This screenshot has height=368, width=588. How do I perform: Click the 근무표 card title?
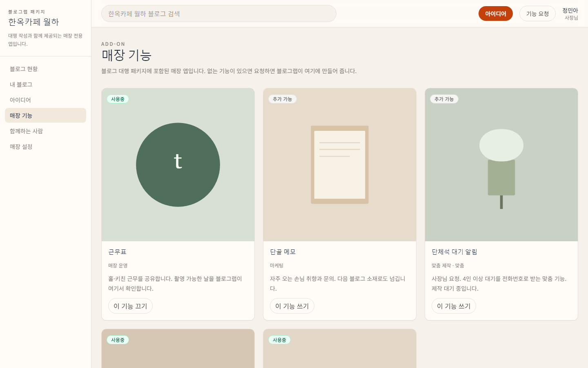pyautogui.click(x=118, y=252)
